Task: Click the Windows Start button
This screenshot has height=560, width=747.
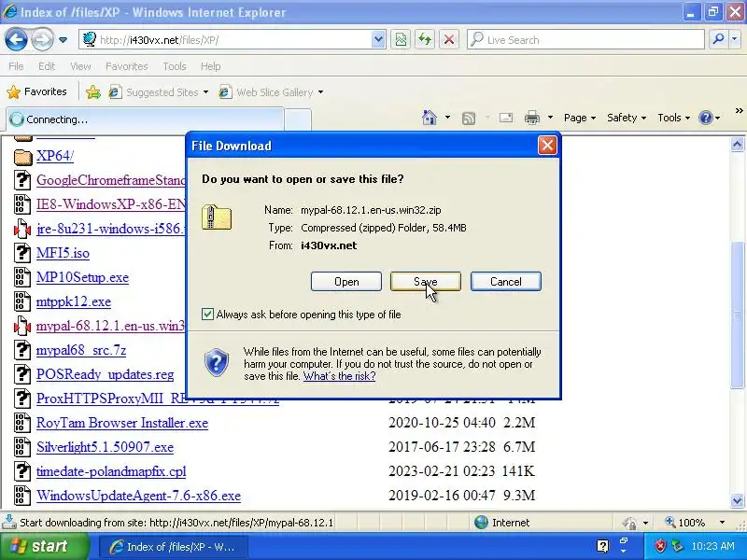Action: click(44, 546)
